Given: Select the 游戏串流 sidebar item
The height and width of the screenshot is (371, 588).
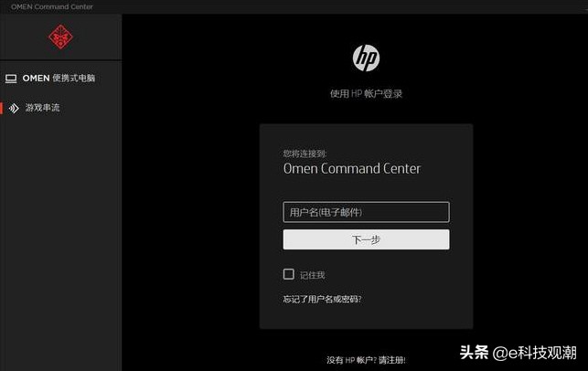Looking at the screenshot, I should (x=60, y=108).
